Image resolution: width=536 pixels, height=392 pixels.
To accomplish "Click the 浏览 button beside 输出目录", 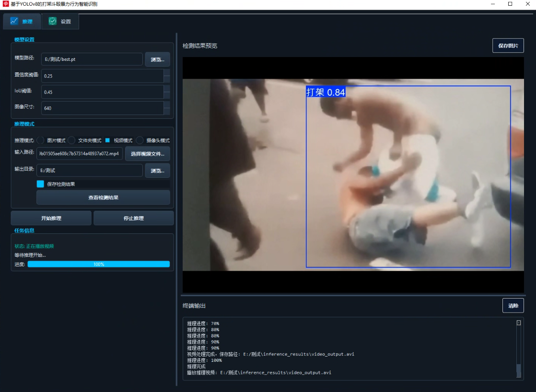I will (158, 171).
